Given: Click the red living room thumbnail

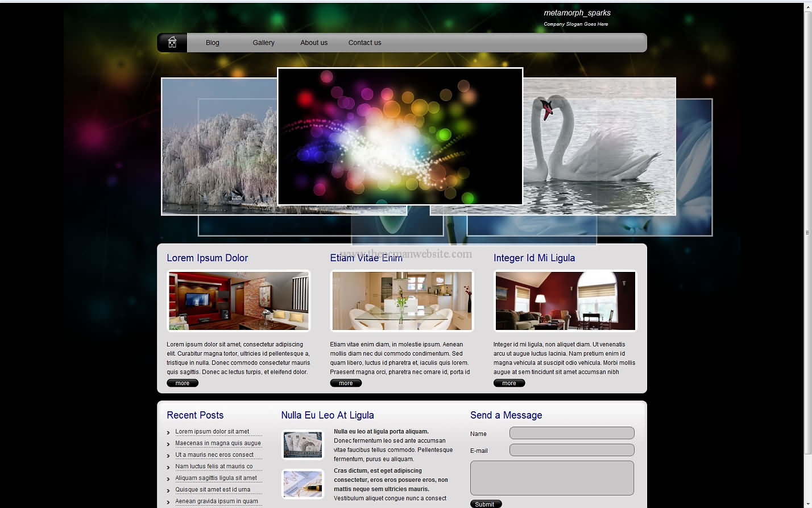Looking at the screenshot, I should 239,300.
